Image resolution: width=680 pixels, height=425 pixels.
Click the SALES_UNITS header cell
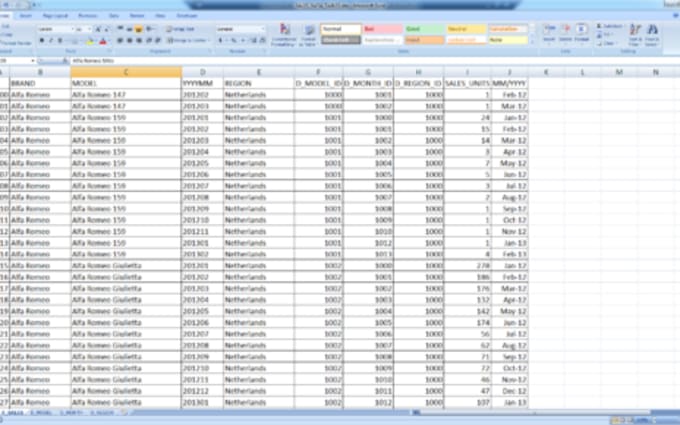[467, 83]
